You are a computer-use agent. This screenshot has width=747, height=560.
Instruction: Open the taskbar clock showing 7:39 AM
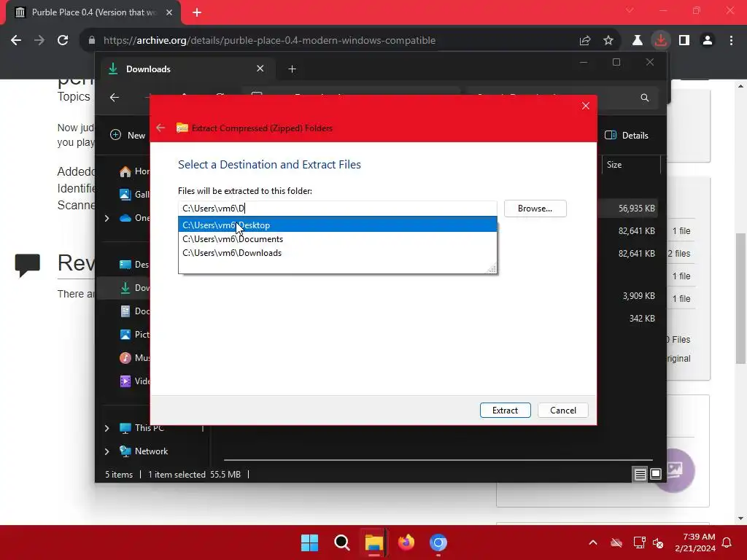click(x=695, y=542)
